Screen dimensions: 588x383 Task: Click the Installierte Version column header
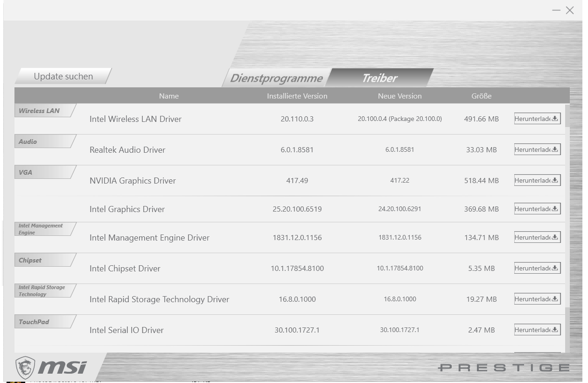point(297,96)
